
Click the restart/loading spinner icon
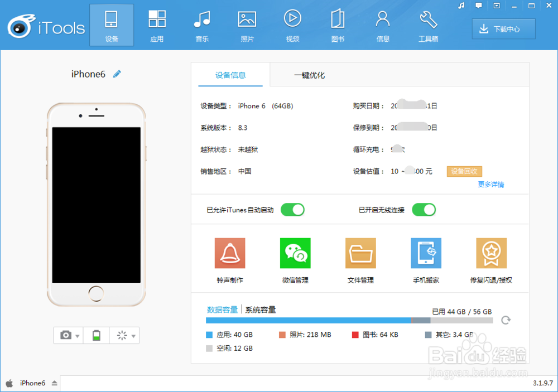pyautogui.click(x=122, y=336)
